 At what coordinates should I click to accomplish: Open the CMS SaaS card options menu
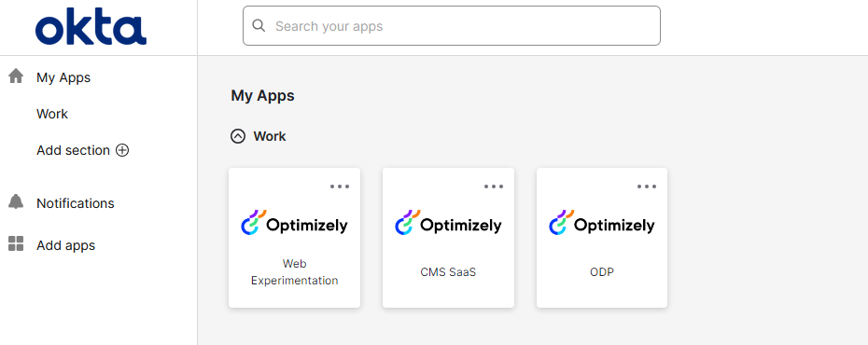tap(494, 186)
